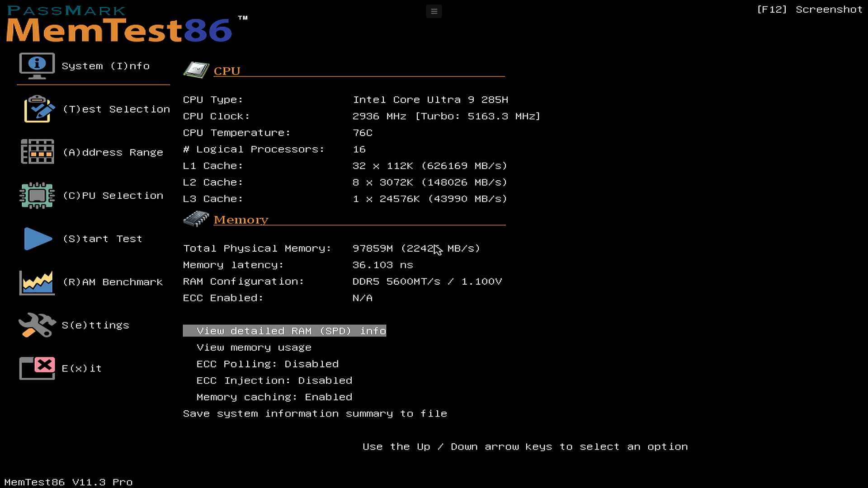
Task: Select the (T)est Selection text label
Action: tap(116, 109)
